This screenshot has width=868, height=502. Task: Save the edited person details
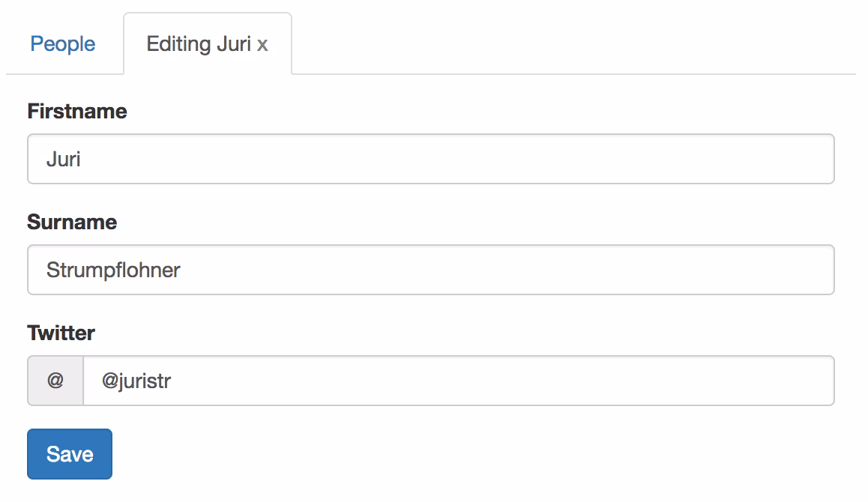coord(70,454)
